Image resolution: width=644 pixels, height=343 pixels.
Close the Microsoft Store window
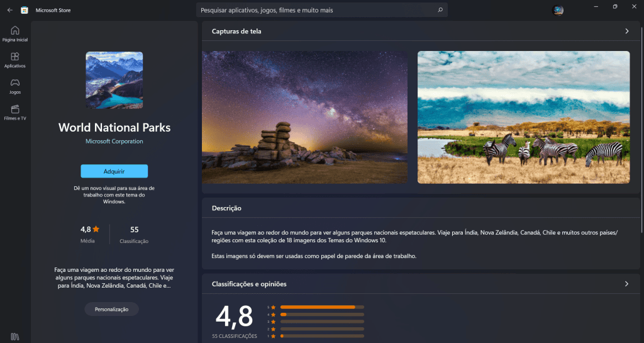[634, 6]
